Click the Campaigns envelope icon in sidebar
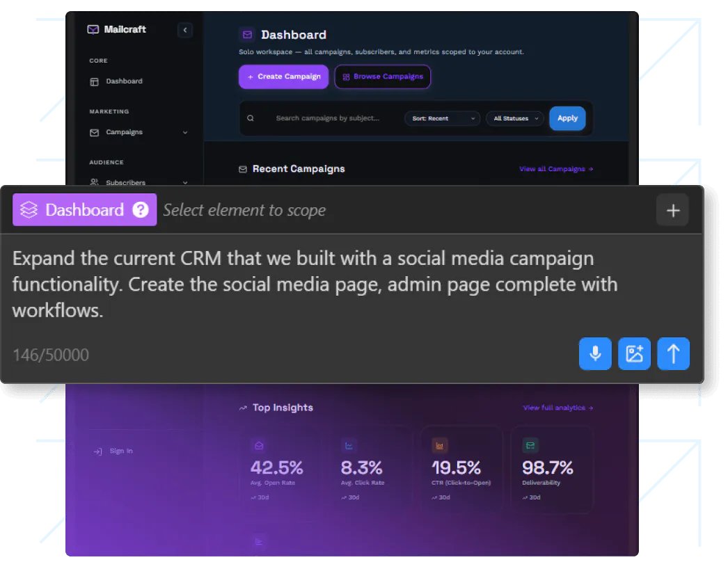Image resolution: width=728 pixels, height=569 pixels. point(94,133)
